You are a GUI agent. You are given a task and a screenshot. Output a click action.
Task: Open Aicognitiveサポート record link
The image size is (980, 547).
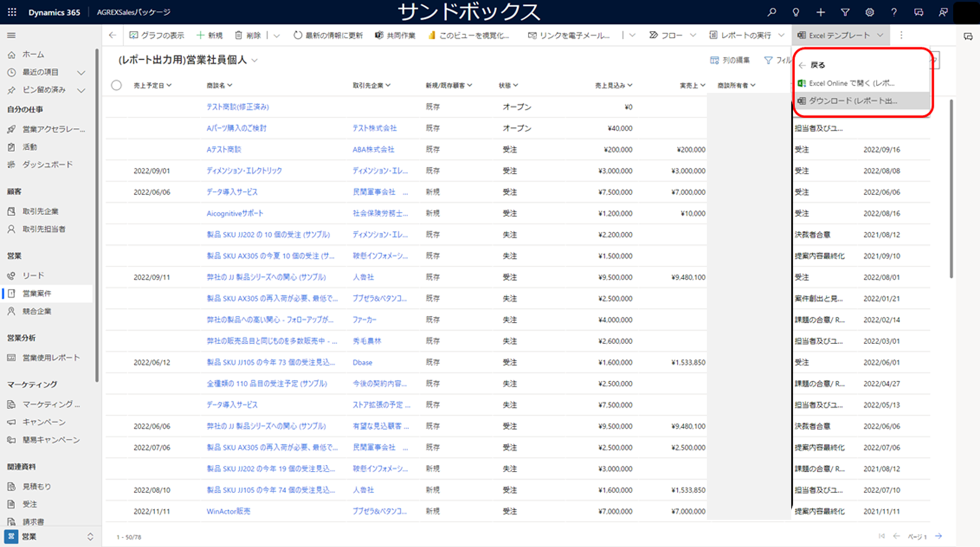[x=235, y=213]
